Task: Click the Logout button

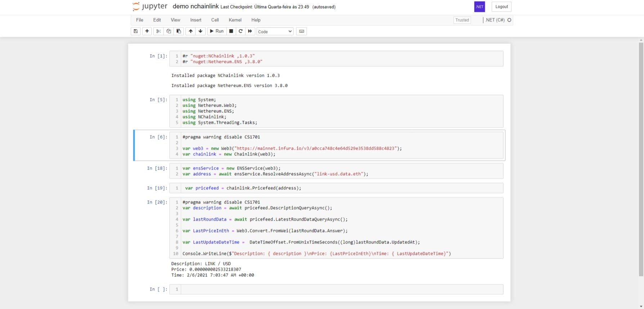Action: [x=501, y=7]
